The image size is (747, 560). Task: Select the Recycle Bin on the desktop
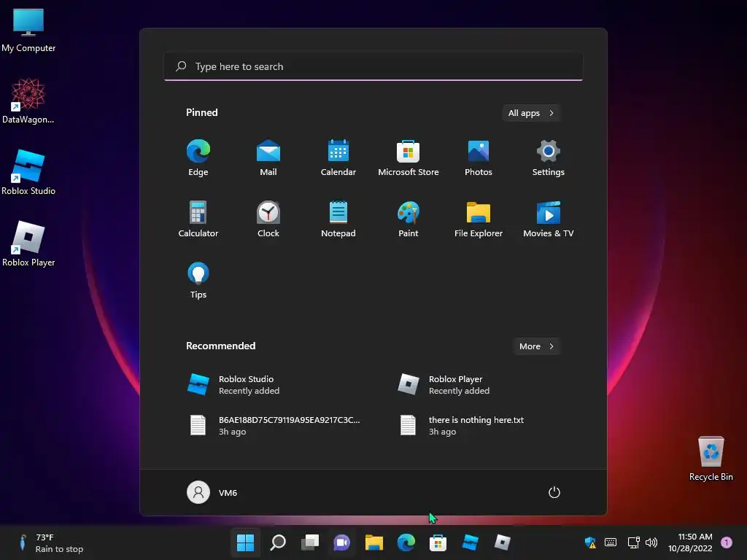711,458
